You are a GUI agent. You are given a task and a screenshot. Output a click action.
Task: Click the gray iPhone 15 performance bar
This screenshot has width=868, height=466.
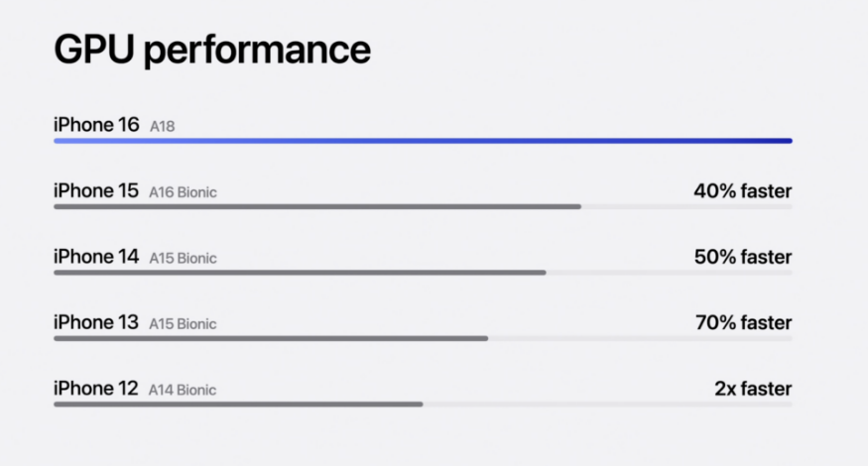(x=317, y=206)
